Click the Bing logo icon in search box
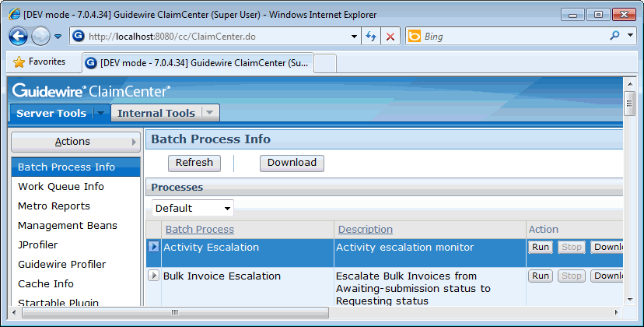 coord(415,36)
